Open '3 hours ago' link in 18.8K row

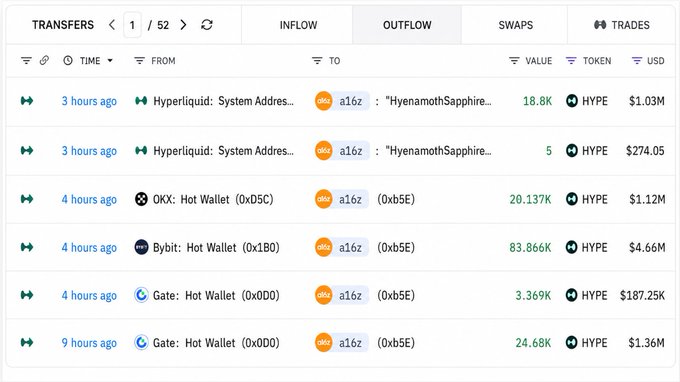click(89, 101)
